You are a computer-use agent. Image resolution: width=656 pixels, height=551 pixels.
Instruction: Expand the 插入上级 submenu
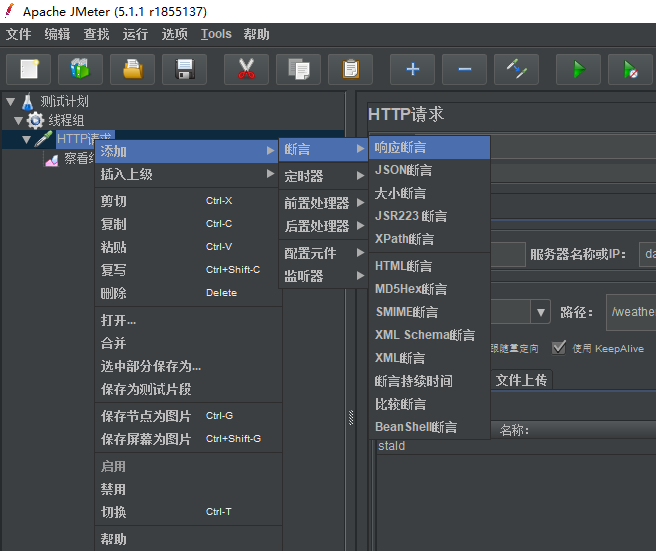(186, 174)
